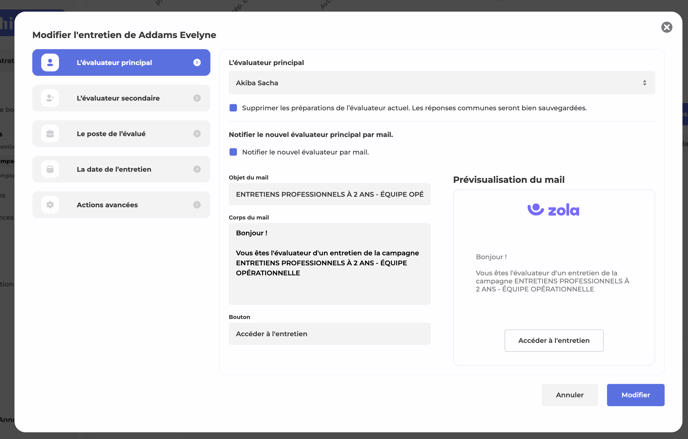Click the calendar icon for La date
This screenshot has width=688, height=439.
[x=50, y=169]
